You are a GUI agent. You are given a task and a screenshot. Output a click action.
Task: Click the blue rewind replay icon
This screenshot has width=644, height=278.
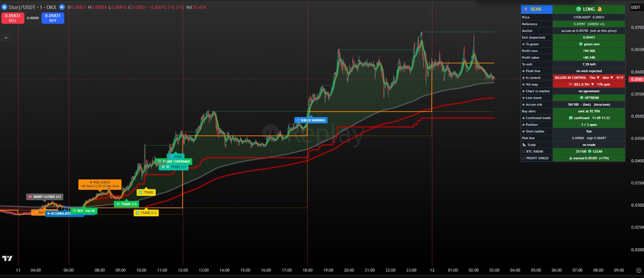pyautogui.click(x=62, y=7)
